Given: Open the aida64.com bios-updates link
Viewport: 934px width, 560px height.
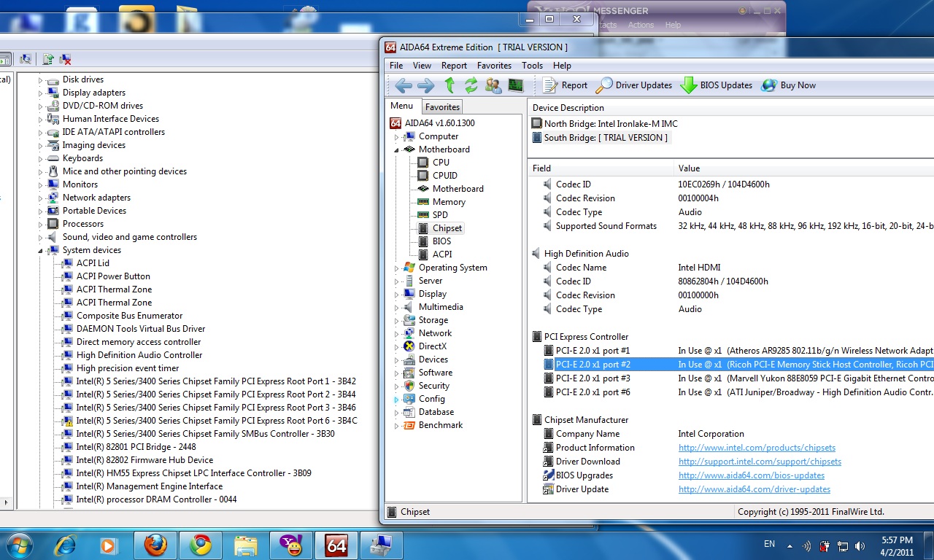Looking at the screenshot, I should click(x=752, y=475).
